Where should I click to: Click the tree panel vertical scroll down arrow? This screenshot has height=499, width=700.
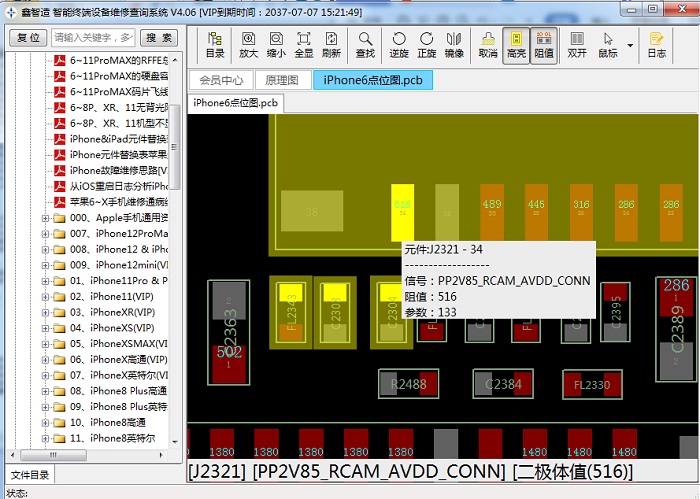tap(175, 442)
